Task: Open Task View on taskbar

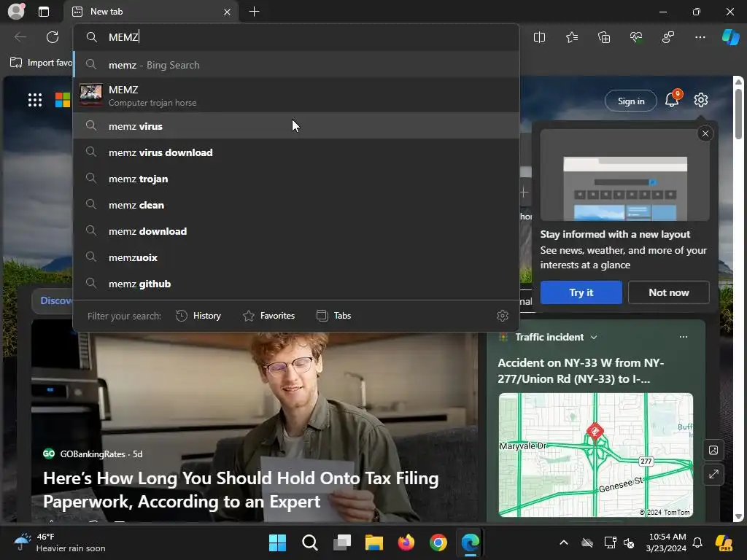Action: (341, 542)
